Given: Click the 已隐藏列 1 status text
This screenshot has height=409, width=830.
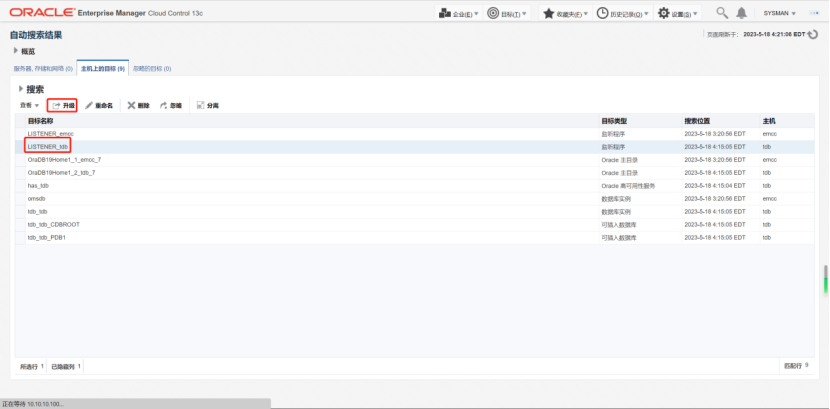Looking at the screenshot, I should [x=66, y=366].
